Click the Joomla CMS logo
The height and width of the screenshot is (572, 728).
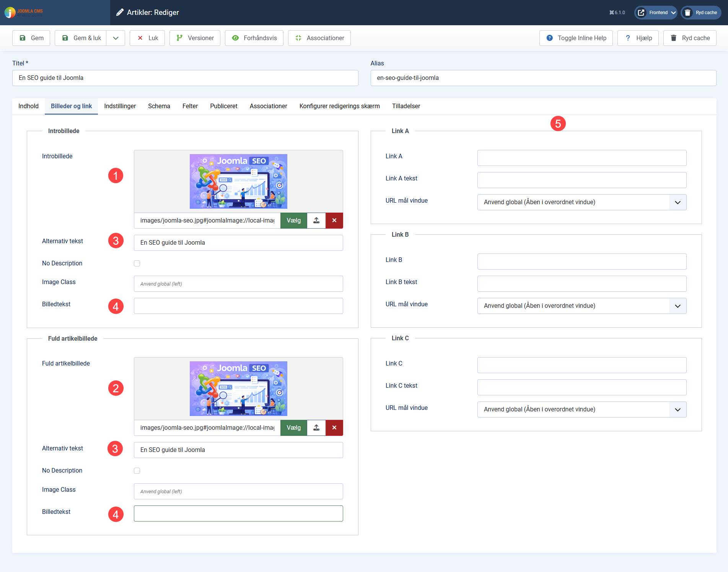point(24,13)
